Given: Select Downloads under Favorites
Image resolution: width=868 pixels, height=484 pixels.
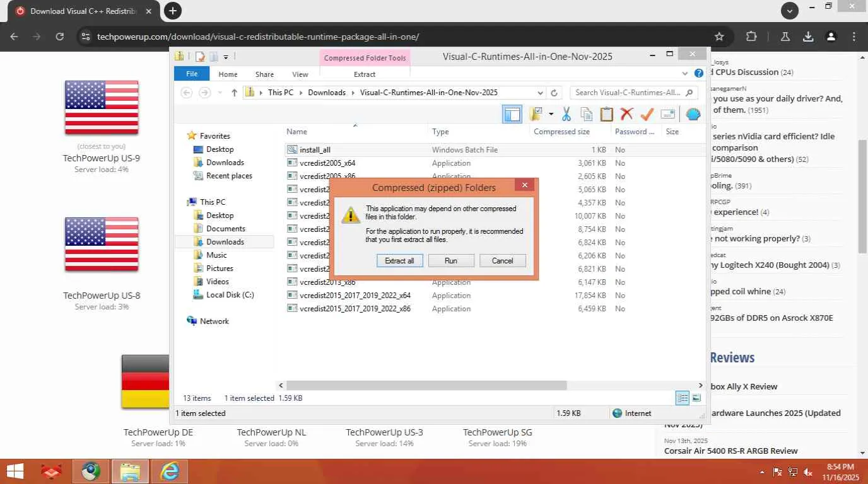Looking at the screenshot, I should (x=225, y=163).
